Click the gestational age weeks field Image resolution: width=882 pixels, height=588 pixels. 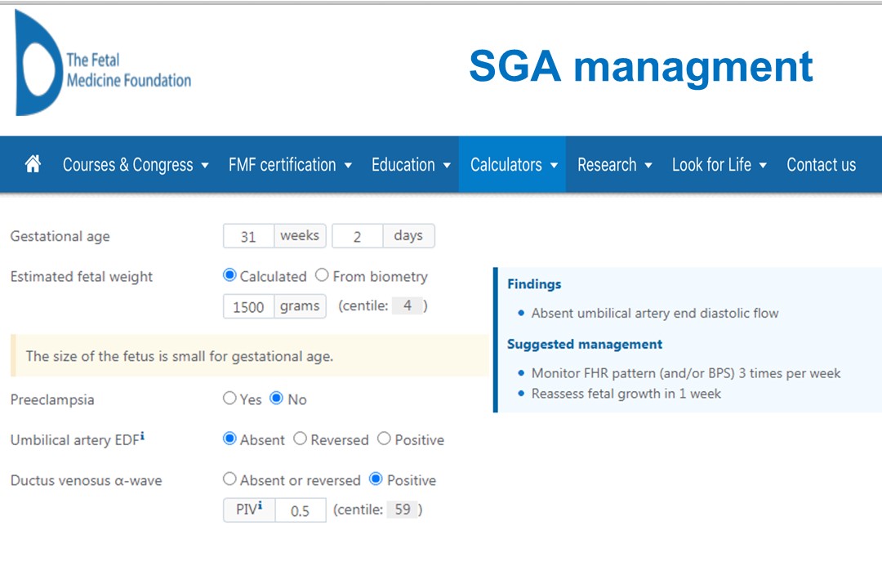pos(248,237)
